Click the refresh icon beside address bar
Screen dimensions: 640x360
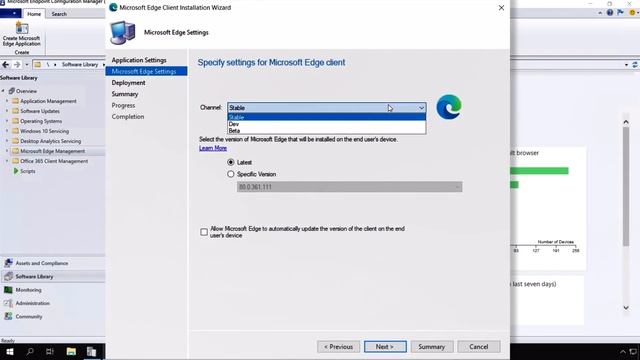pos(635,65)
